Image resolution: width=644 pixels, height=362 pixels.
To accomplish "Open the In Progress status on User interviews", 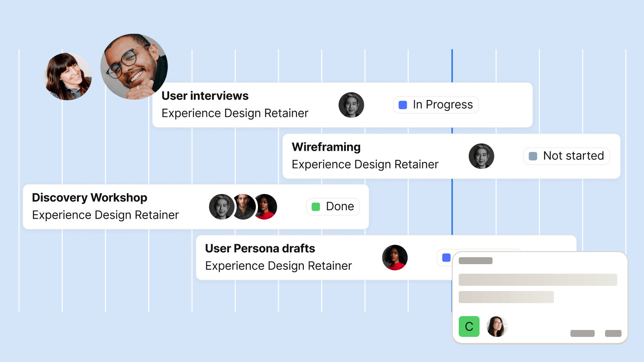I will click(436, 105).
